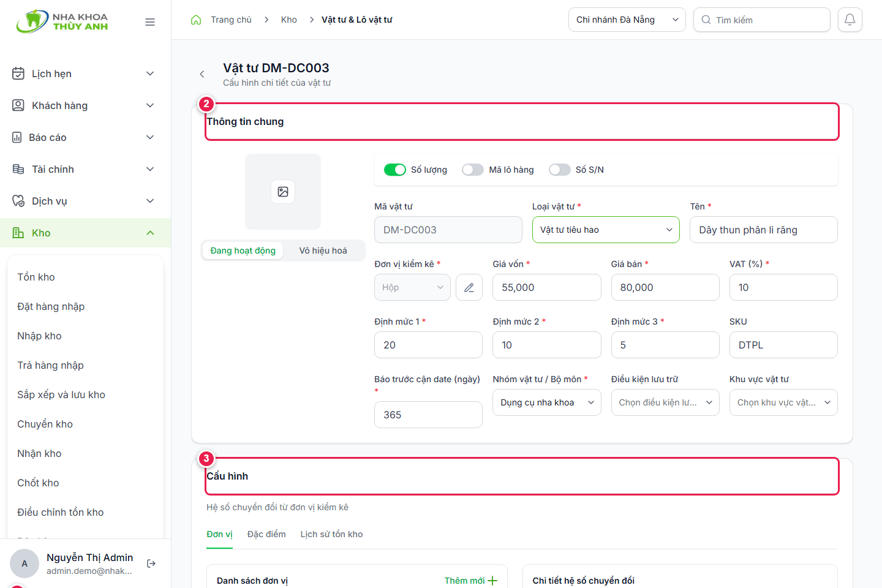Expand Lịch hẹn menu chevron
This screenshot has width=882, height=588.
tap(150, 73)
